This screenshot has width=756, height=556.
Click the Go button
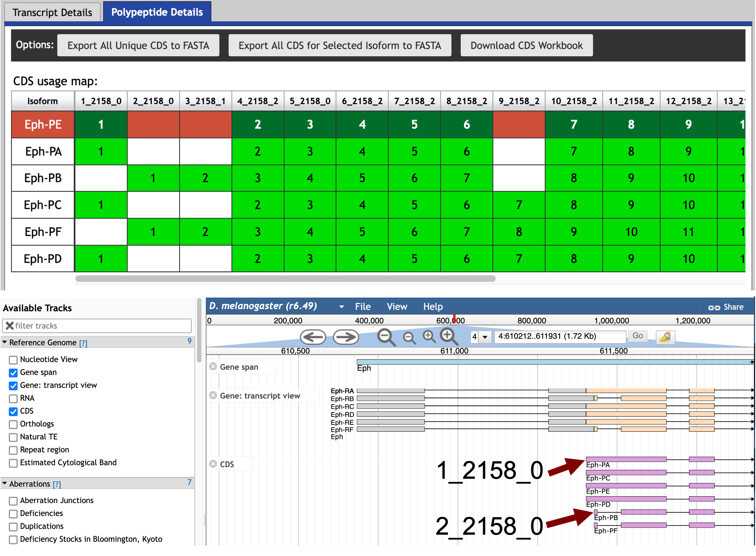click(637, 336)
